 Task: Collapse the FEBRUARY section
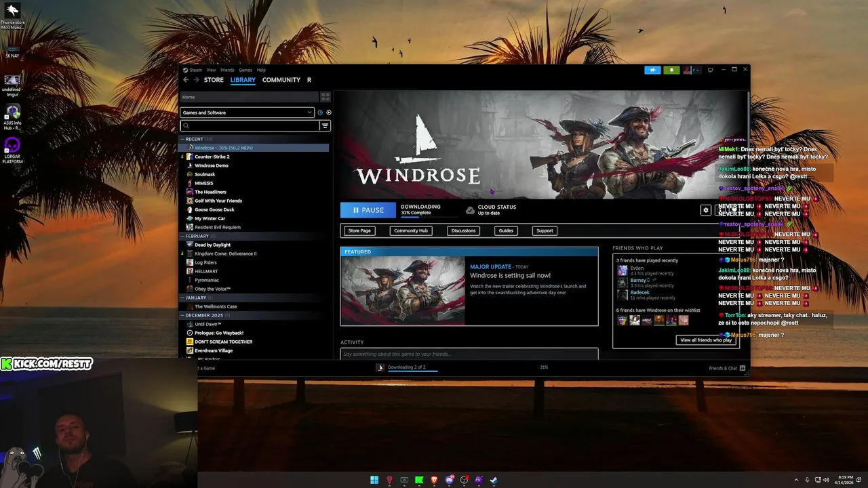[x=182, y=236]
